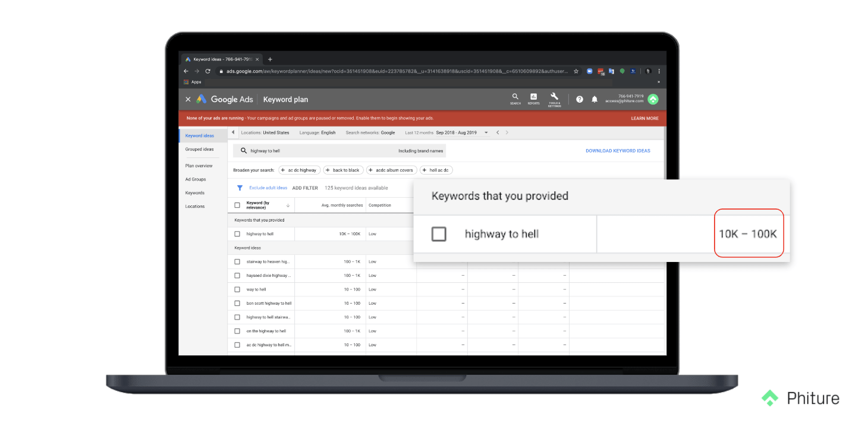The width and height of the screenshot is (868, 436).
Task: Add 'acdc album covers' suggestion chip
Action: tap(392, 170)
